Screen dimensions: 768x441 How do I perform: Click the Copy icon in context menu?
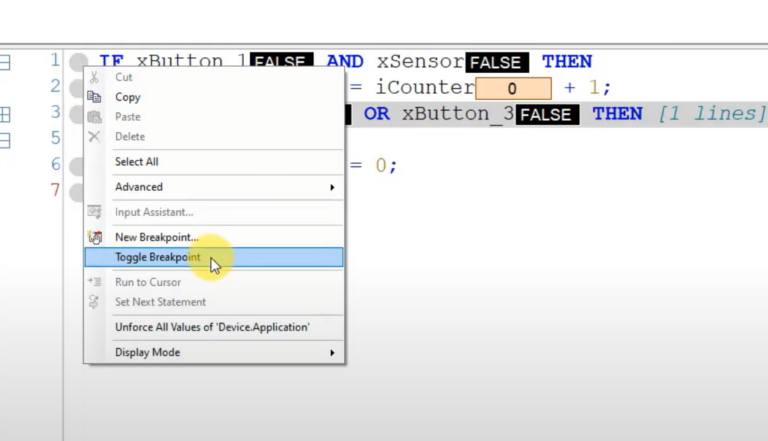point(95,97)
